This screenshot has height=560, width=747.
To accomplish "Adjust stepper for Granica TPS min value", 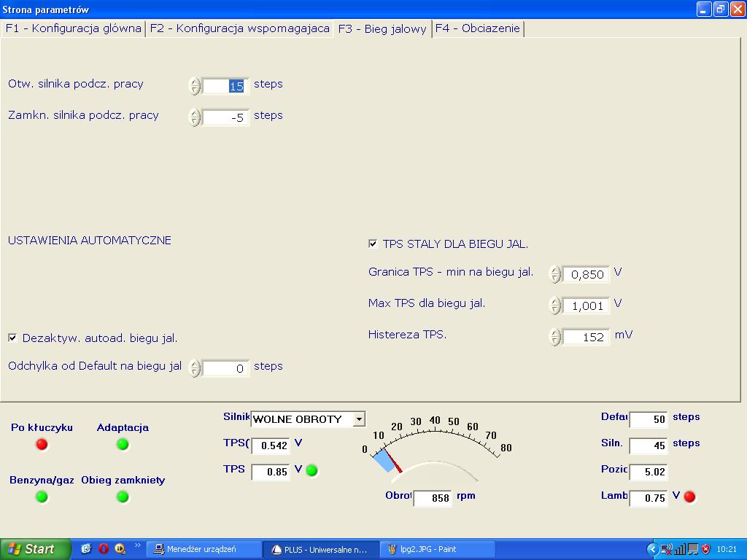I will (555, 274).
